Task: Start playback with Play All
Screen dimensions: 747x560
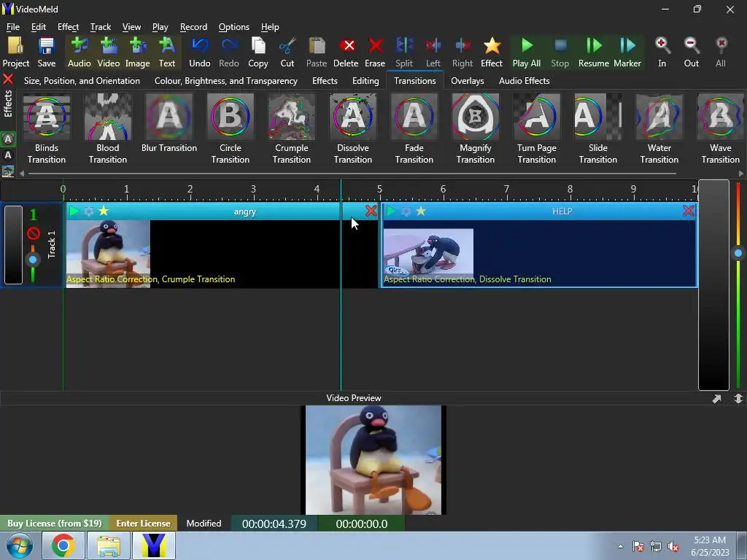Action: coord(527,52)
